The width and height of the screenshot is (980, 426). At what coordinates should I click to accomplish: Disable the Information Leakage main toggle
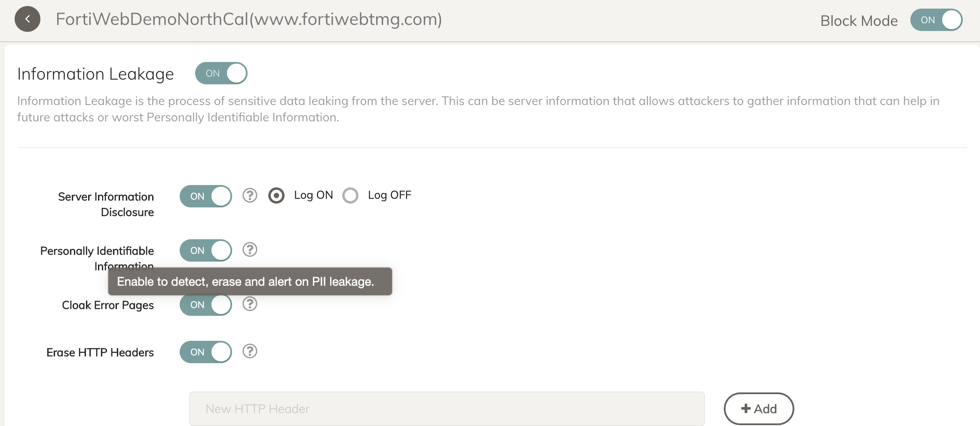click(221, 73)
